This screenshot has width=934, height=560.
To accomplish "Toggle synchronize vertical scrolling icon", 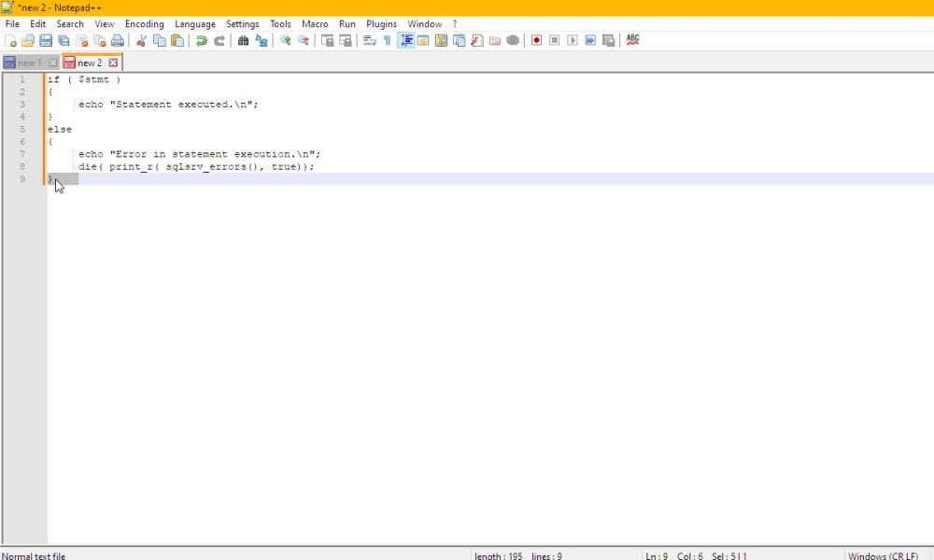I will coord(327,40).
